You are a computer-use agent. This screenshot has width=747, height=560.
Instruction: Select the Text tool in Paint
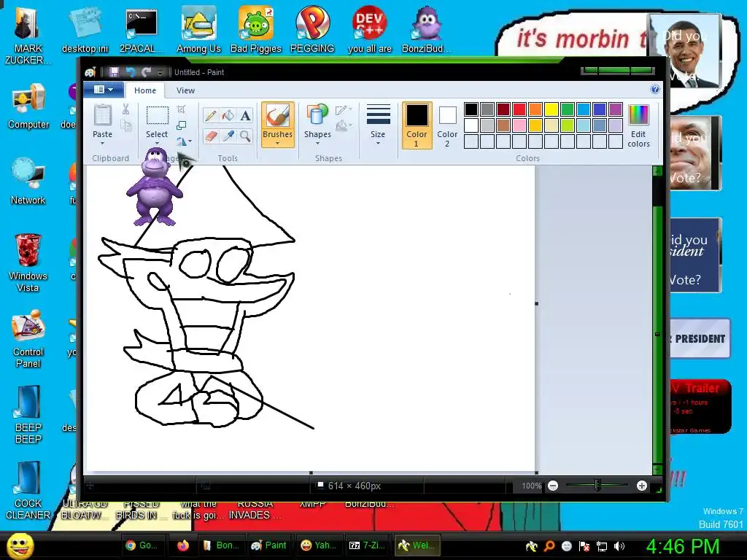coord(245,116)
